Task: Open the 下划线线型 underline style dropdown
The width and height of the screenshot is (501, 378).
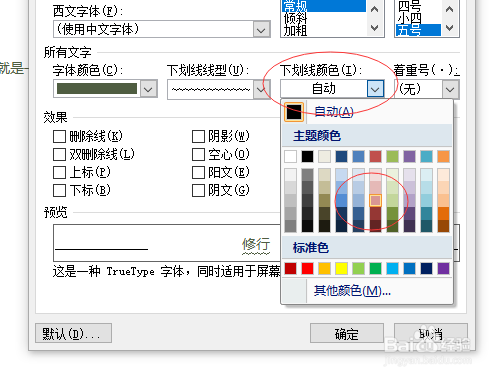Action: pyautogui.click(x=260, y=89)
